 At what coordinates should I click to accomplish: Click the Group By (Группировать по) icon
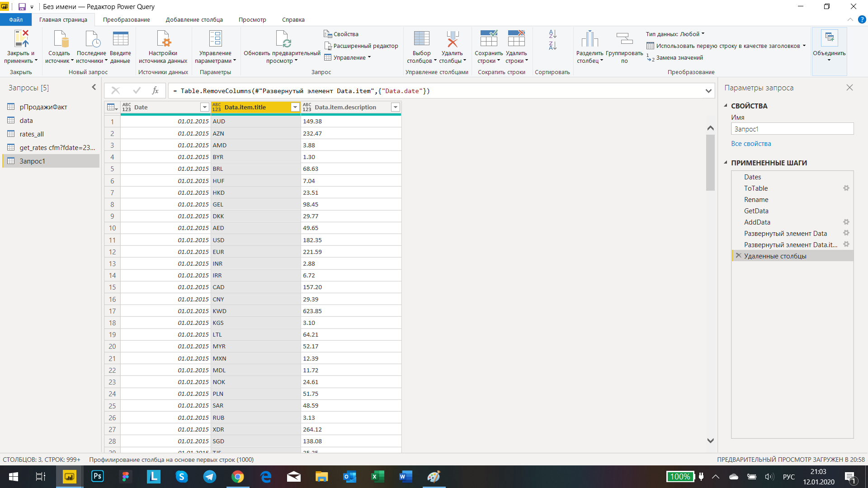click(624, 39)
